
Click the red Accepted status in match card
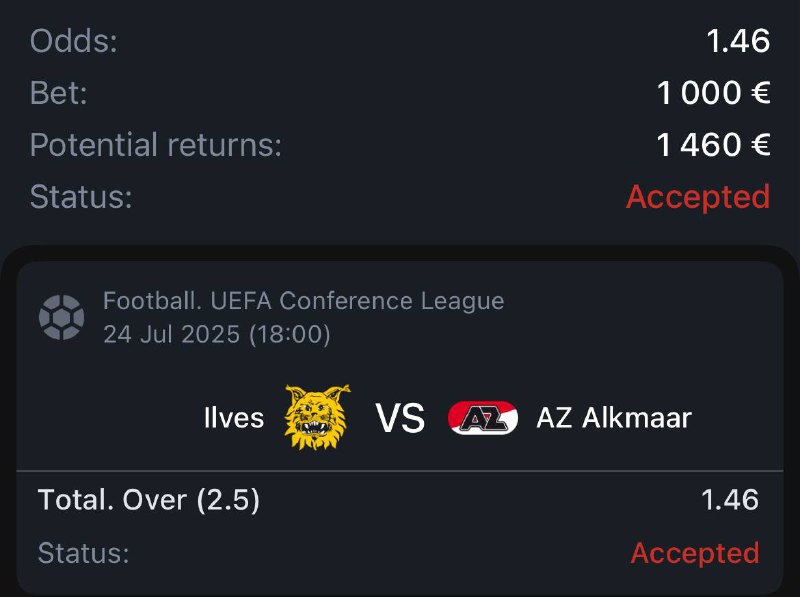click(x=695, y=553)
